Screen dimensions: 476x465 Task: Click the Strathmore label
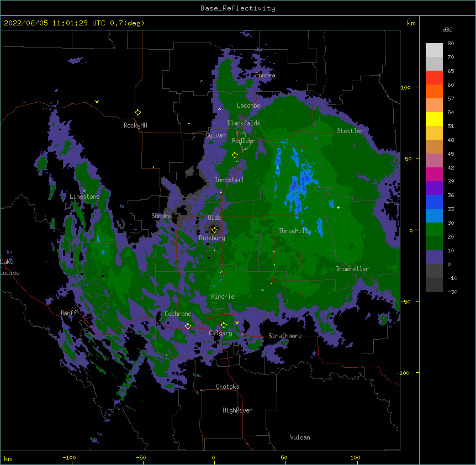click(285, 336)
